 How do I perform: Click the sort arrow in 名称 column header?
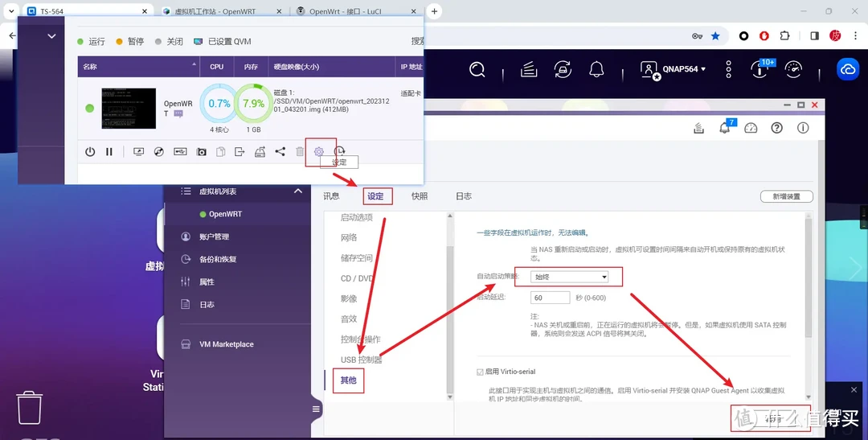click(194, 65)
